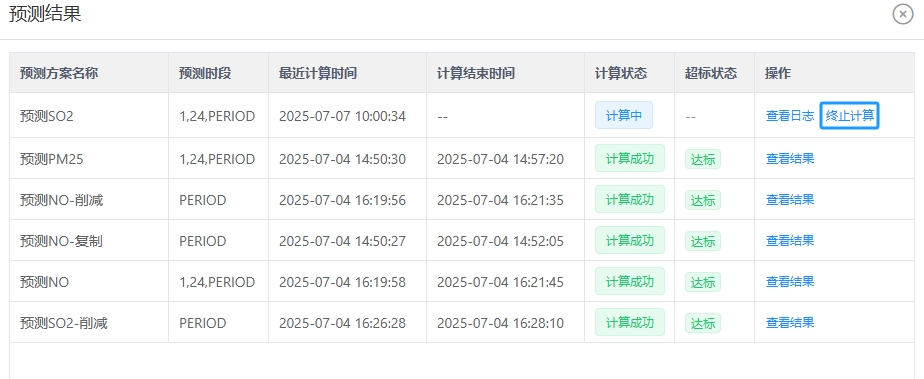Select the 最近计算时间 column header
This screenshot has width=924, height=379.
point(318,73)
